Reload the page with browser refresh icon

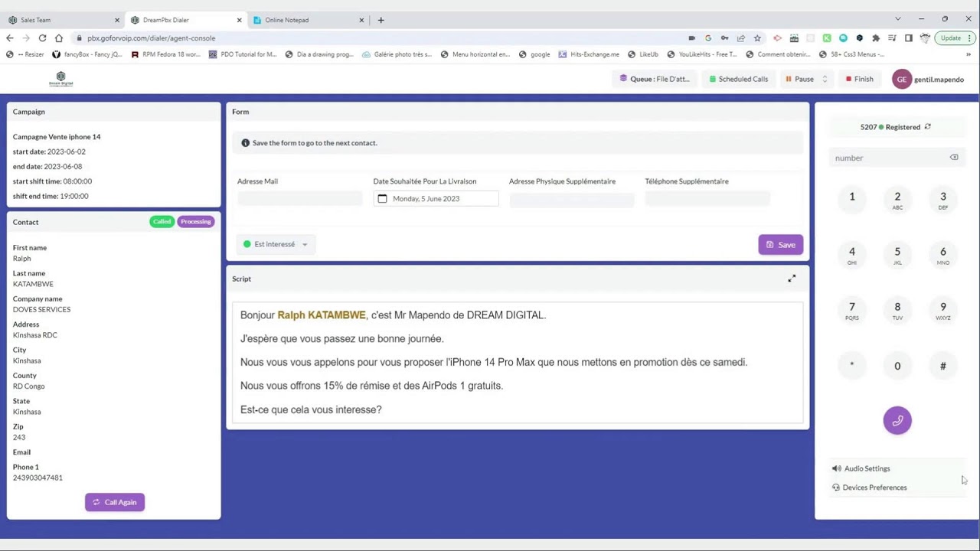click(42, 37)
